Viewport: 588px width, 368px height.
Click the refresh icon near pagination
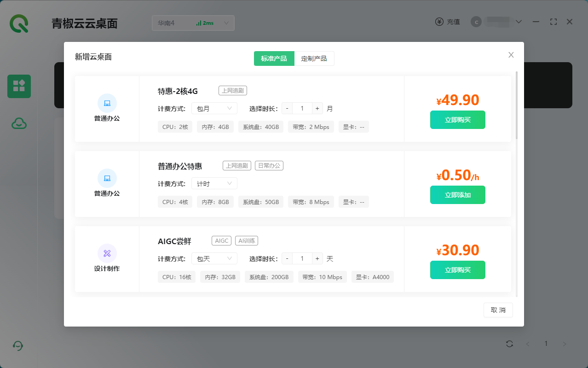tap(509, 344)
